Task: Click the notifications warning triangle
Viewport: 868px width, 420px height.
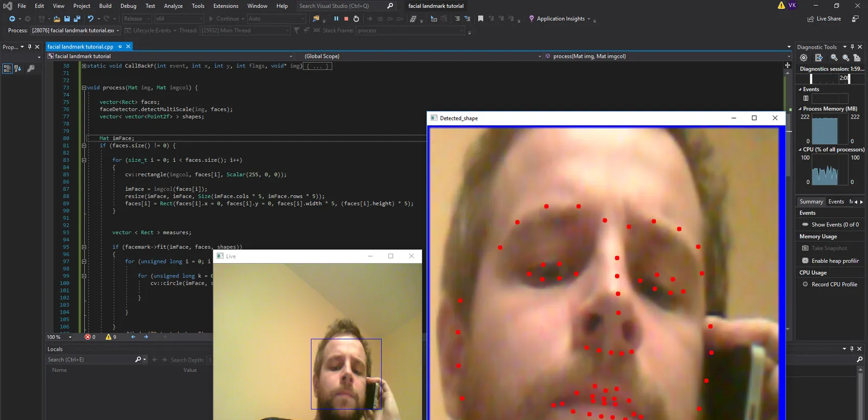Action: [x=781, y=5]
